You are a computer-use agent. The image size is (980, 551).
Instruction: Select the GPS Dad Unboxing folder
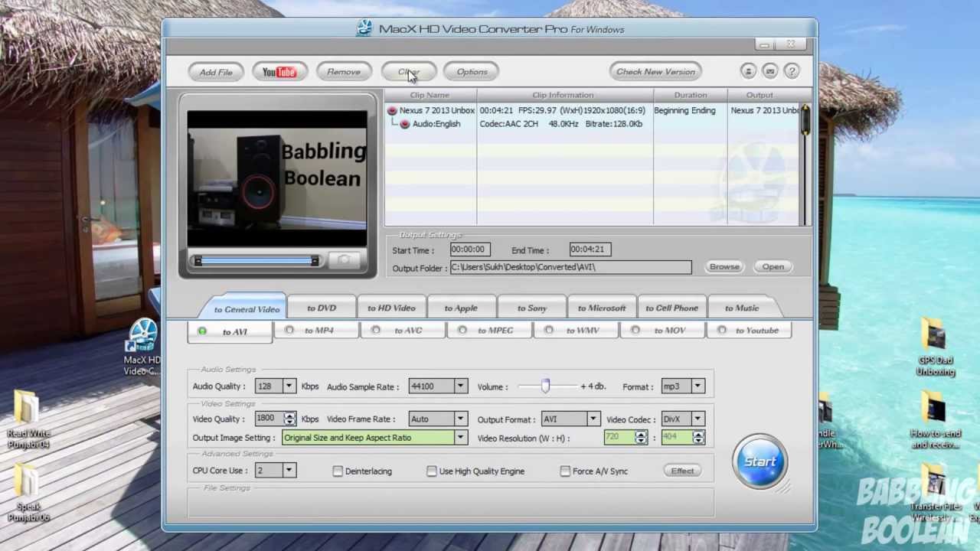coord(935,347)
